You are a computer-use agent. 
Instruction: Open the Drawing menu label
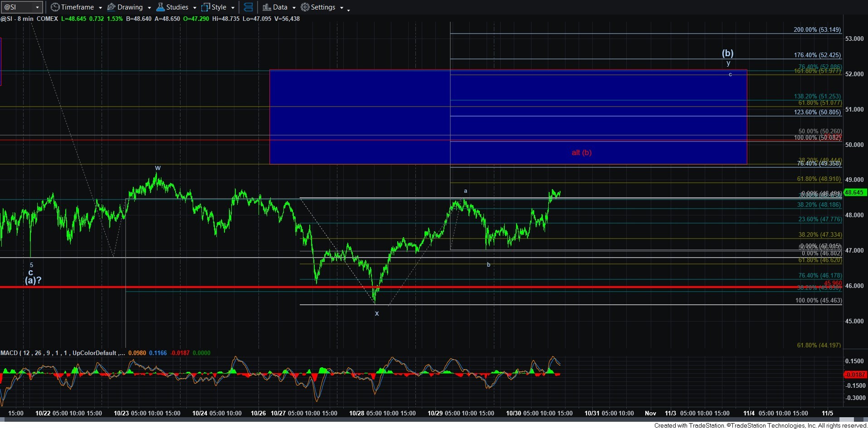130,7
